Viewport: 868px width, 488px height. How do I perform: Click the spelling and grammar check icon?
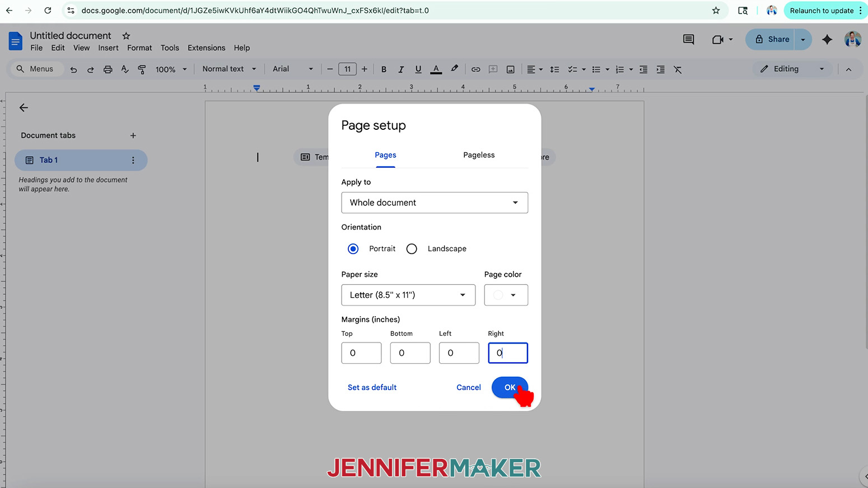125,69
